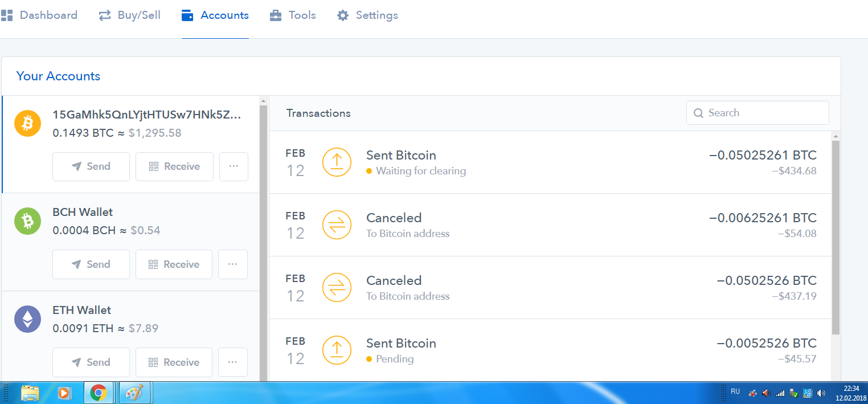Click the Transactions heading
This screenshot has height=404, width=868.
(x=318, y=113)
